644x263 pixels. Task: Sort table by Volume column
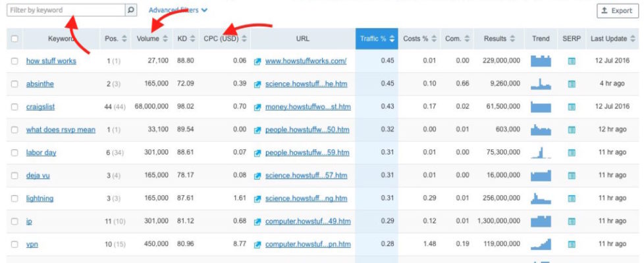[152, 39]
